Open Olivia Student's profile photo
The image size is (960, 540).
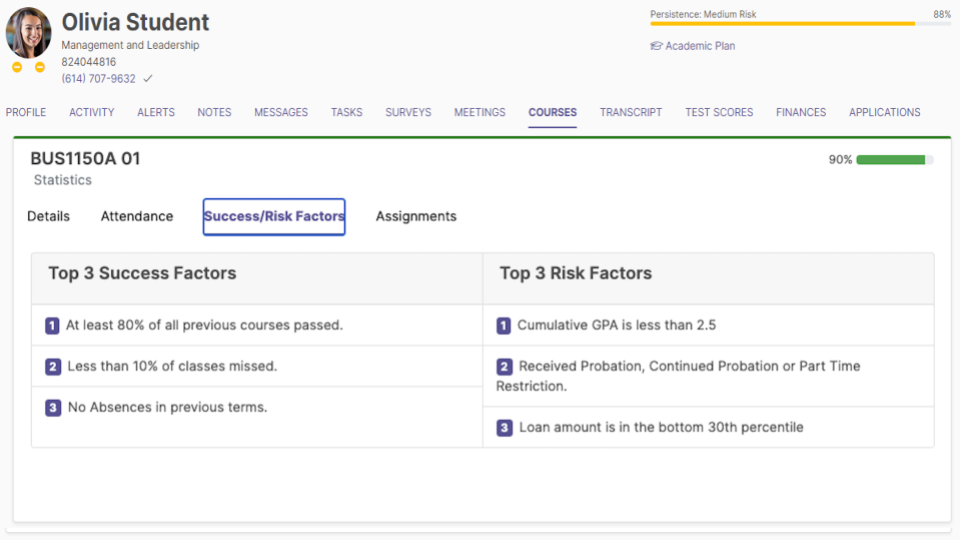(28, 33)
